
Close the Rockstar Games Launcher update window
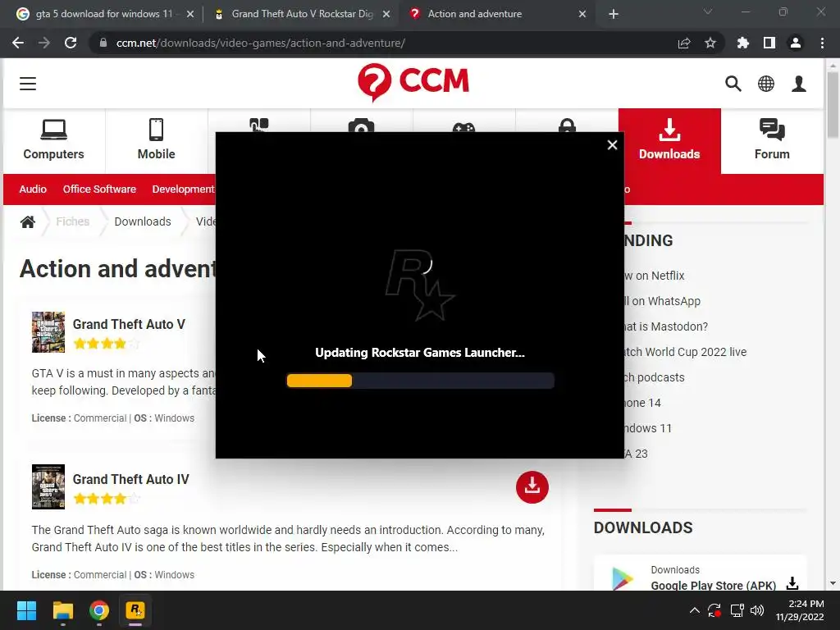[x=612, y=145]
